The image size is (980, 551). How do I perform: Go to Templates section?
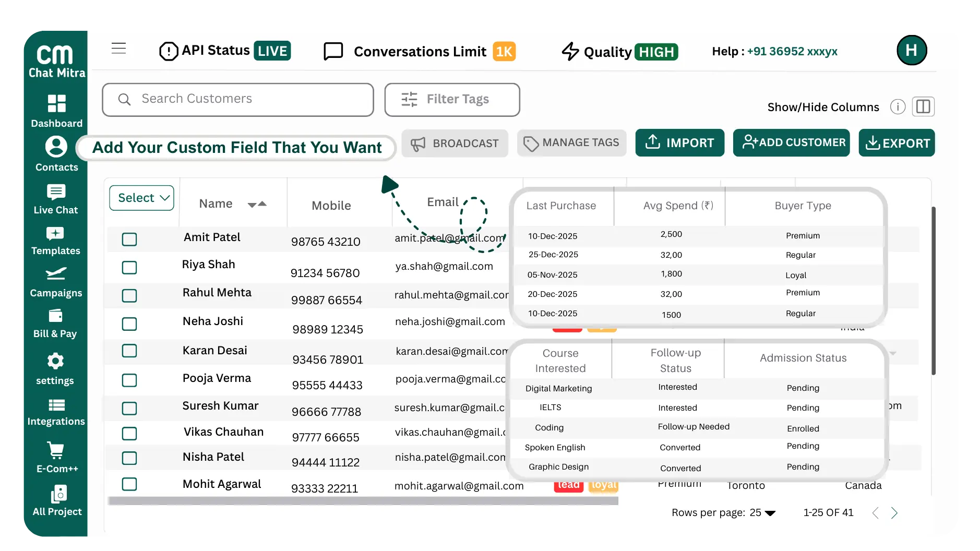pos(56,240)
